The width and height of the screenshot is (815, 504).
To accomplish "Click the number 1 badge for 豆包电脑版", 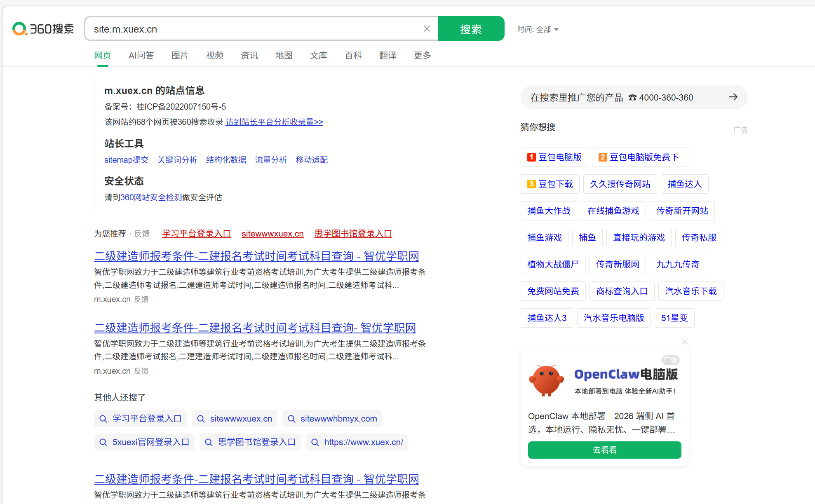I will [532, 157].
